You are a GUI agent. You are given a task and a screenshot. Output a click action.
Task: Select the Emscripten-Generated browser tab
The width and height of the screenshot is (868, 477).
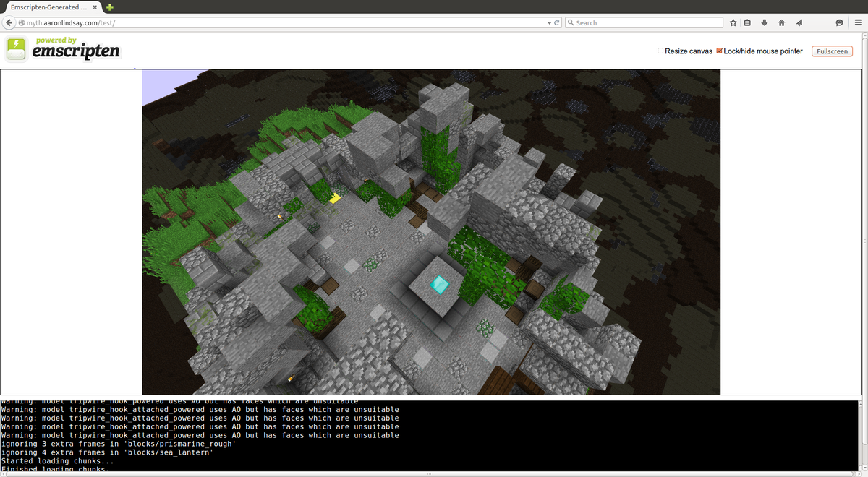(x=54, y=7)
